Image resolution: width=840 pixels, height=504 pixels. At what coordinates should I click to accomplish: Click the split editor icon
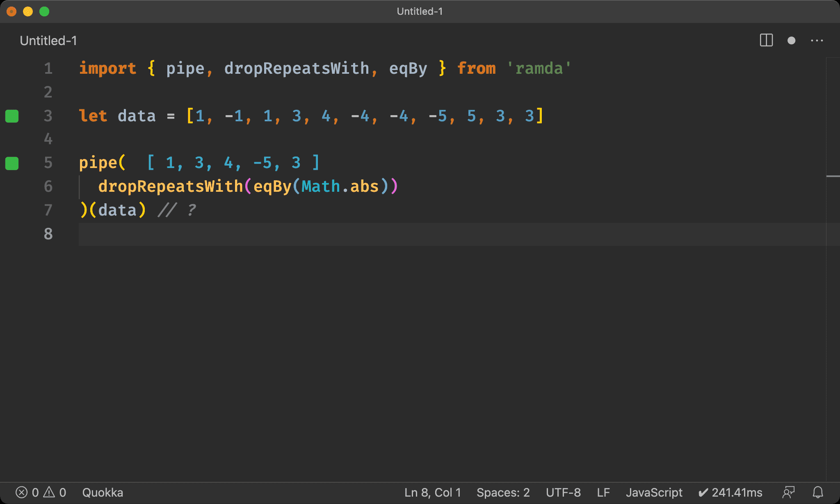point(766,40)
